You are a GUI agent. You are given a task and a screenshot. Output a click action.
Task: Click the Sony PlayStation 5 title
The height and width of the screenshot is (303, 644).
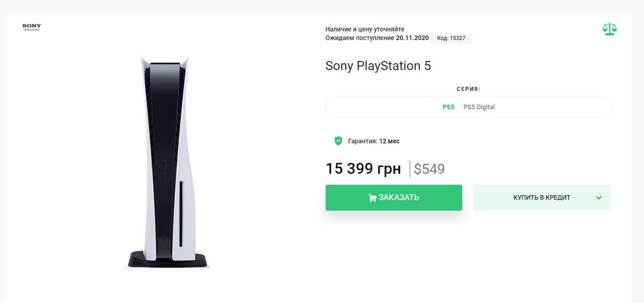coord(378,66)
